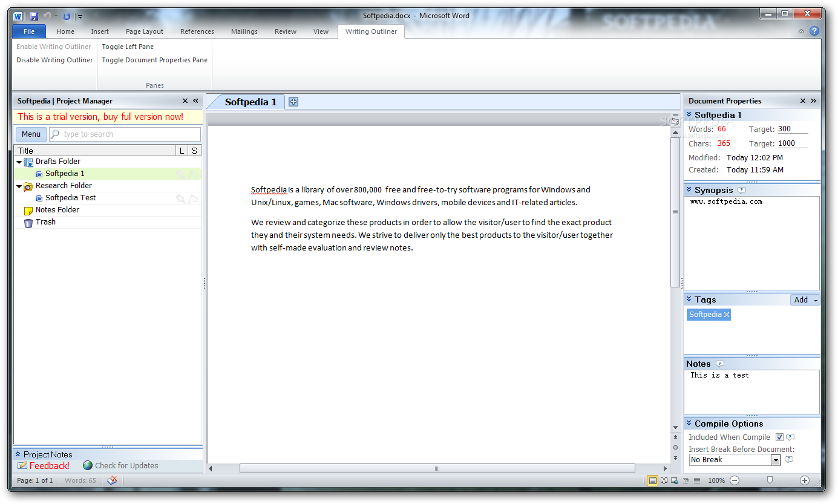Open the Mailings ribbon tab
Screen dimensions: 838x504
click(244, 31)
